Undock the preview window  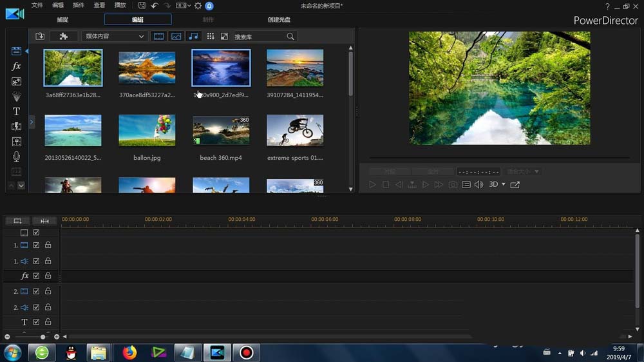[x=515, y=185]
